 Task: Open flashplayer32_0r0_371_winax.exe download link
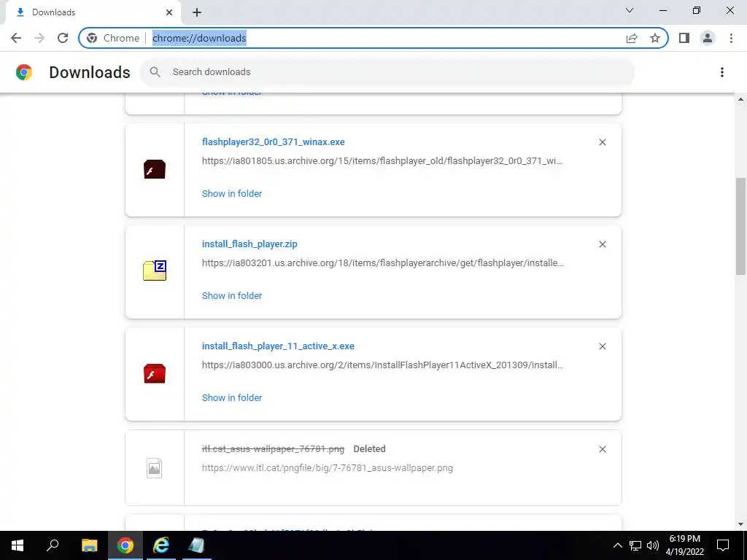point(274,142)
